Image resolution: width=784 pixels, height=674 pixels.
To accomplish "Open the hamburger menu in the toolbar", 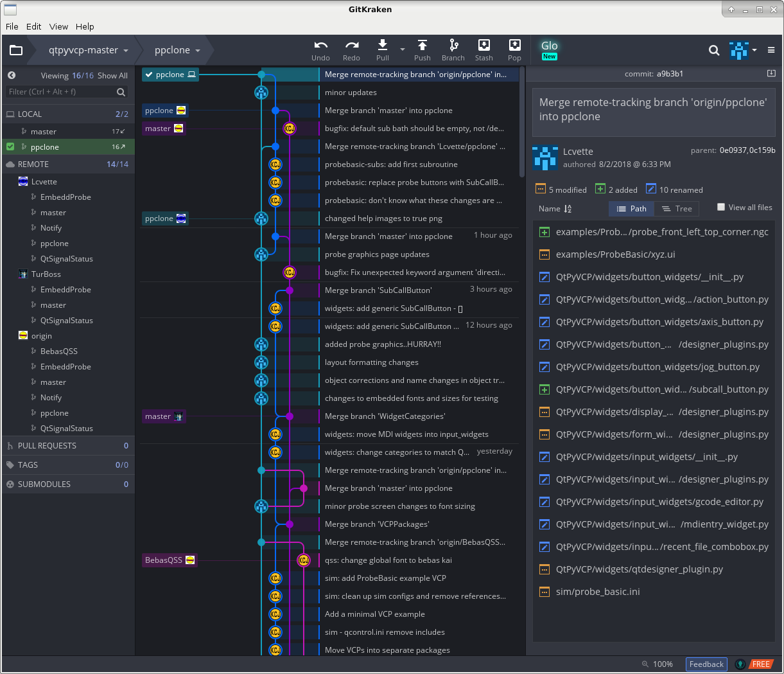I will point(771,50).
